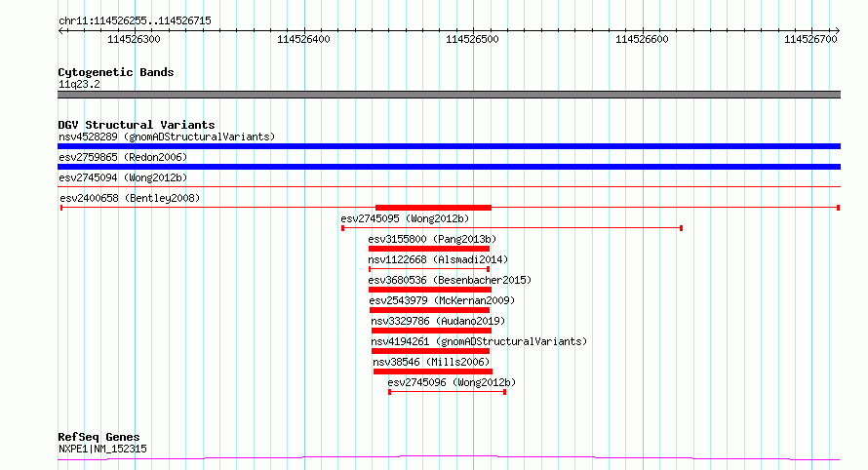Screen dimensions: 868x470
Task: Click the blue bar under esv2759865
Action: point(449,167)
